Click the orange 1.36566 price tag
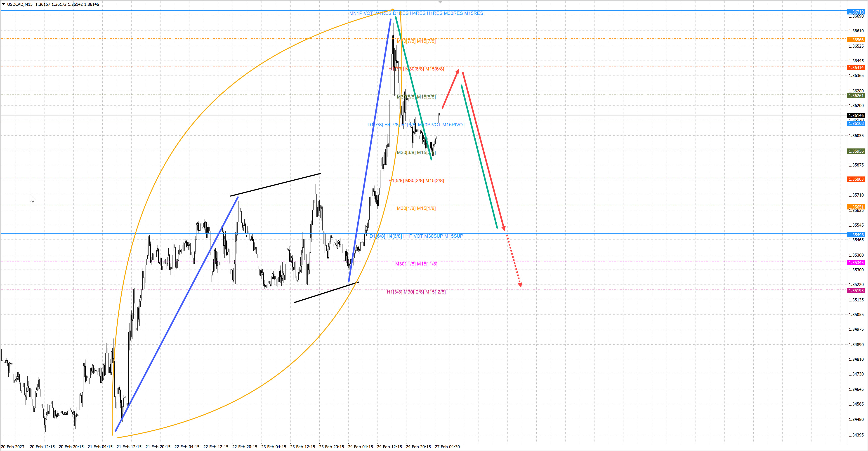This screenshot has width=868, height=451. click(856, 40)
